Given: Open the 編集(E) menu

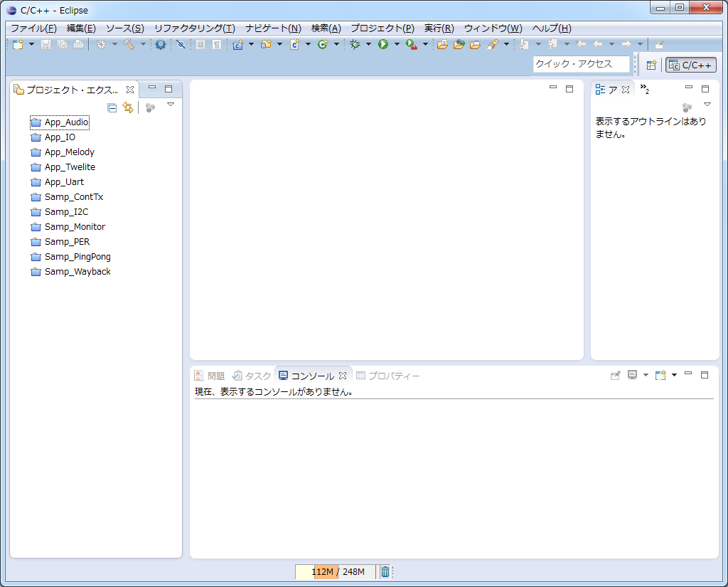Looking at the screenshot, I should 81,28.
